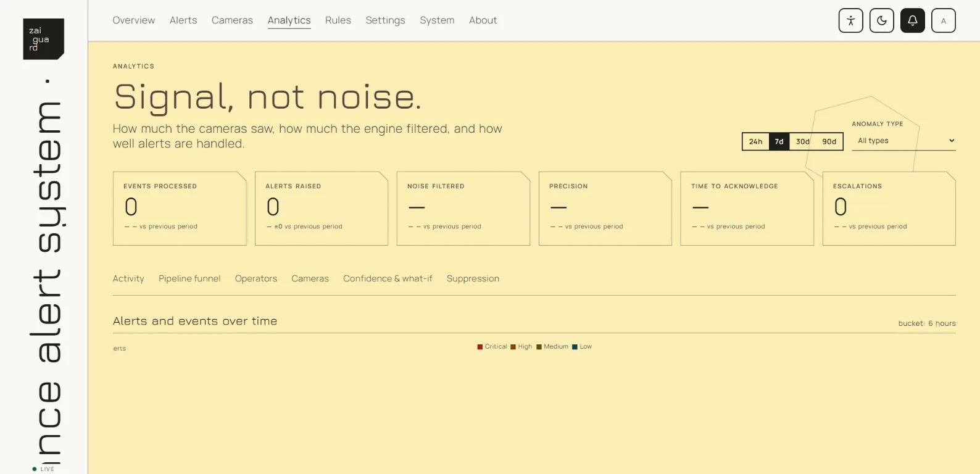Click the Noise Filtered card

[x=463, y=209]
